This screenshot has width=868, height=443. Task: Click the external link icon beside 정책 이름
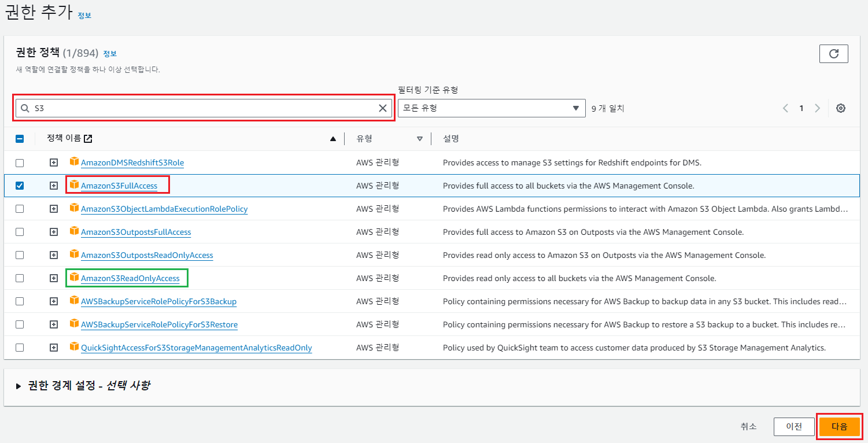88,139
